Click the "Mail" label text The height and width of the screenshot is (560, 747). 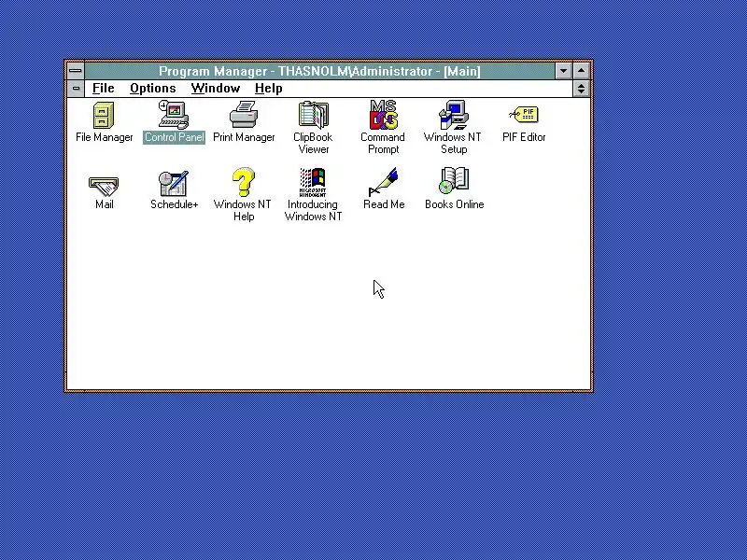(104, 204)
